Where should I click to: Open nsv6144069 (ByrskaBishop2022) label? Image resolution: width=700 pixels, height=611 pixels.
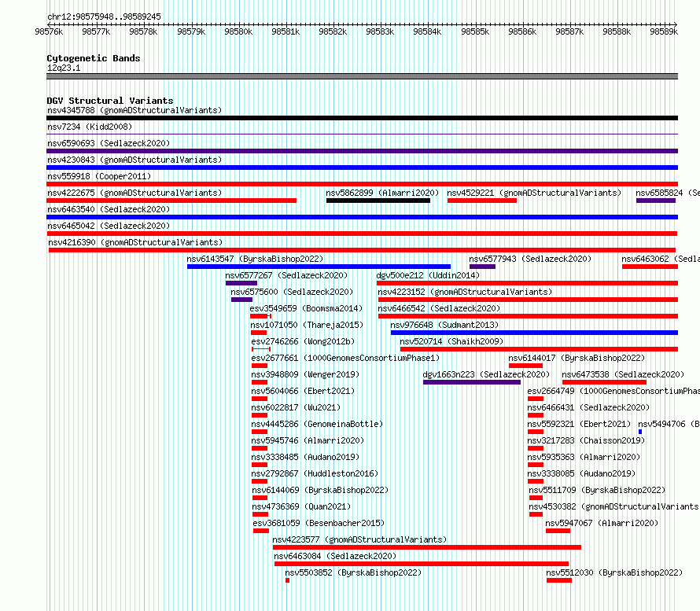[x=320, y=490]
